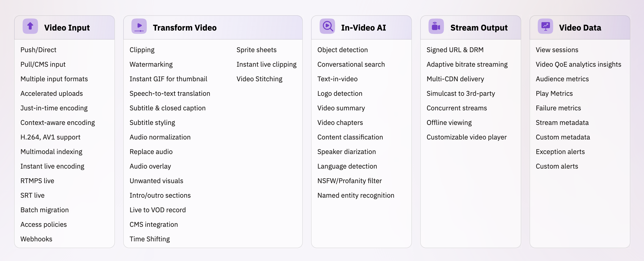Select SRT live item
644x261 pixels.
(x=33, y=195)
